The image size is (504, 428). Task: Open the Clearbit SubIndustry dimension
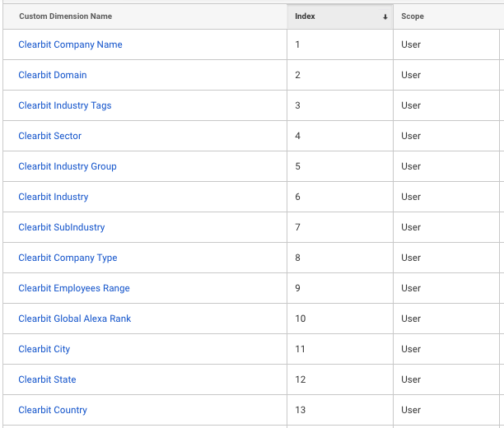62,227
